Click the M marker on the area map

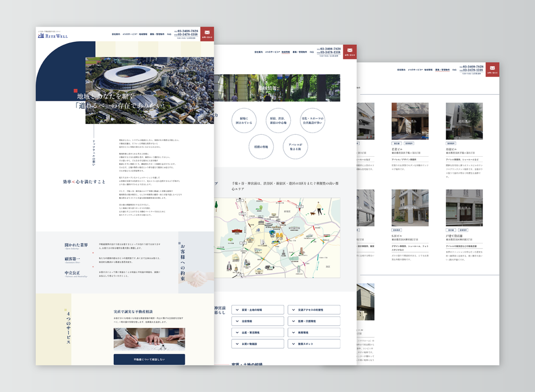(x=280, y=236)
